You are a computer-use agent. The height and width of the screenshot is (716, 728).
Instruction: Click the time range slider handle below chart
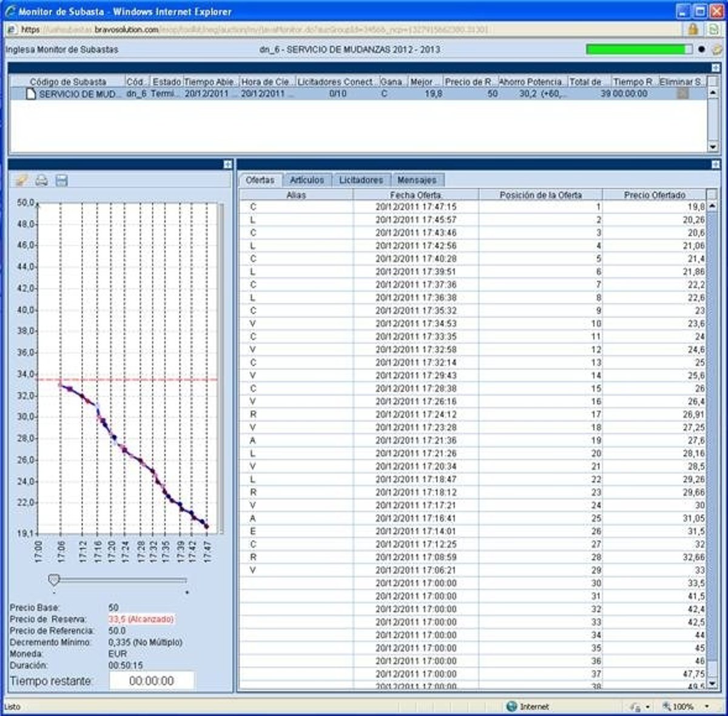click(54, 580)
